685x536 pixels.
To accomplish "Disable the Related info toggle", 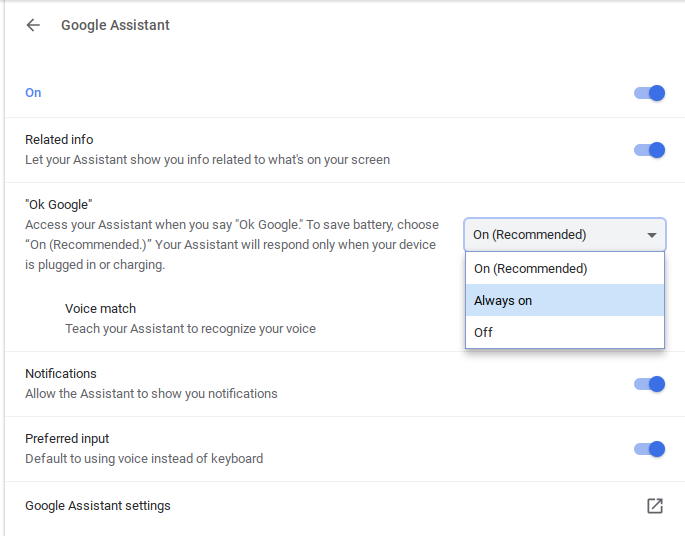I will pyautogui.click(x=650, y=150).
